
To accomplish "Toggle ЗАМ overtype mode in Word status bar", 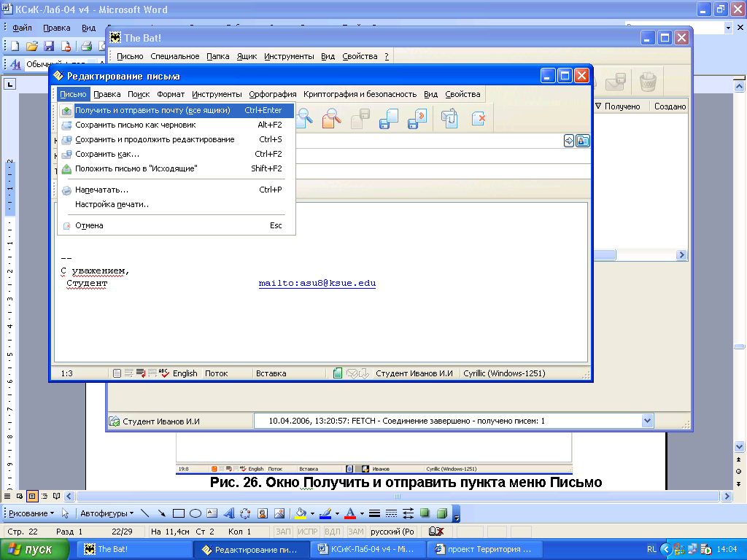I will pos(355,532).
